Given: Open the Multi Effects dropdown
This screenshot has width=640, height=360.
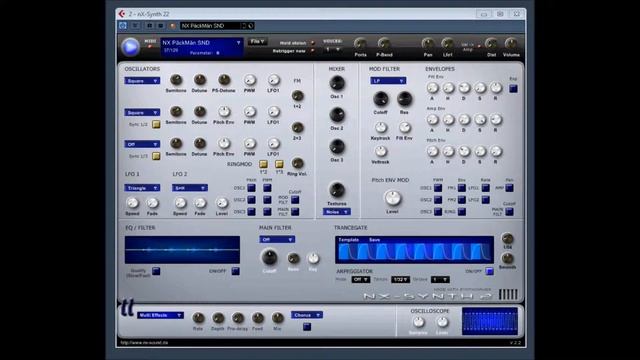Looking at the screenshot, I should click(x=160, y=315).
